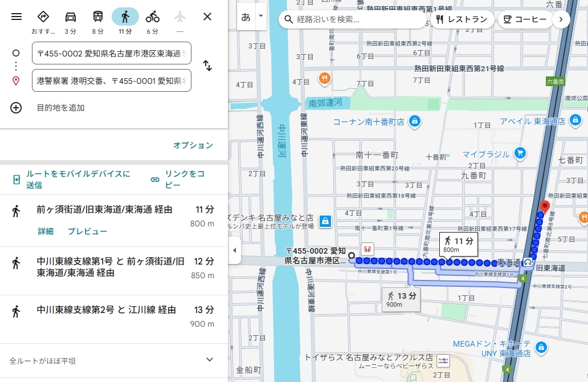Open MEGAドン・キホーテ UNY pin

tap(541, 347)
